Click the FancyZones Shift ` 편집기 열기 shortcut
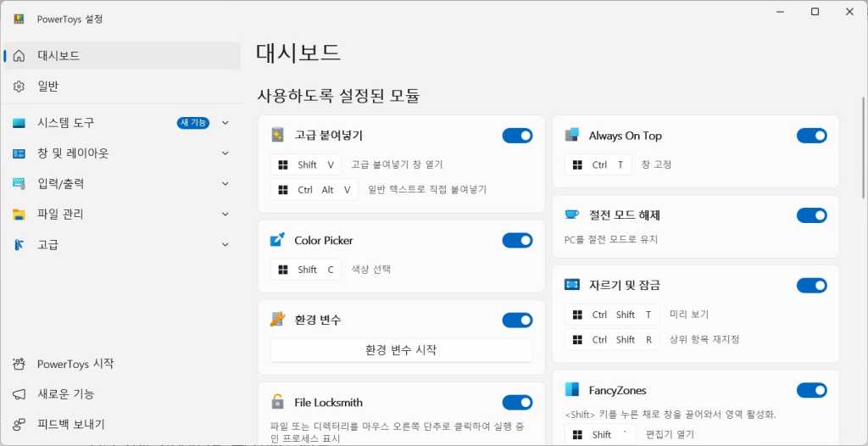This screenshot has width=868, height=446. 601,434
